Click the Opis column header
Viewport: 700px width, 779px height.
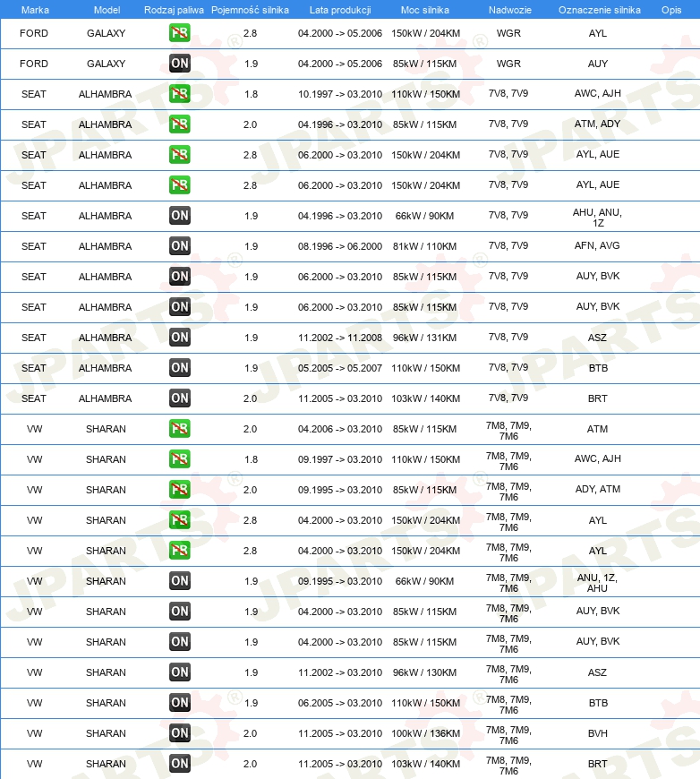(671, 10)
